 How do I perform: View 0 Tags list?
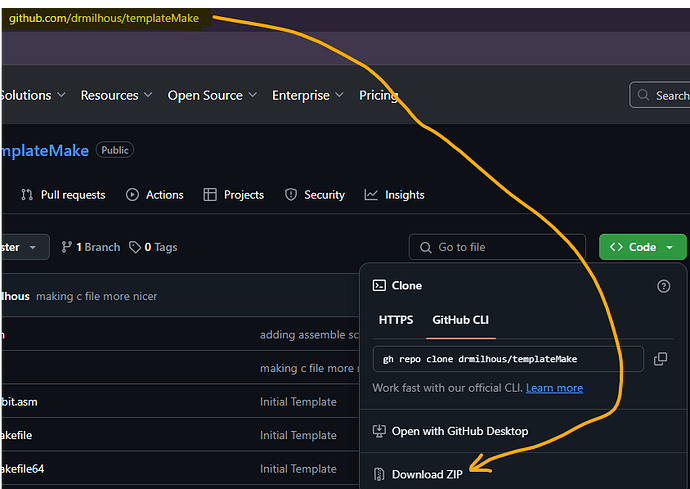[153, 247]
